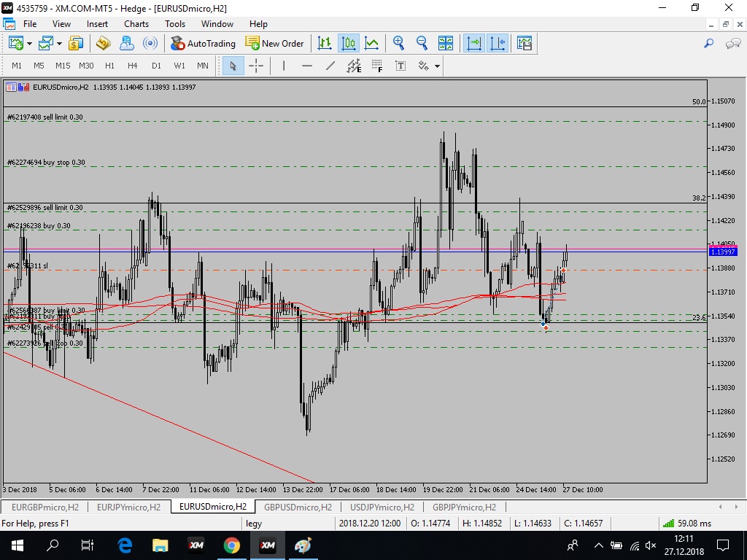Open the Signals broadcast icon
747x560 pixels.
pos(150,43)
